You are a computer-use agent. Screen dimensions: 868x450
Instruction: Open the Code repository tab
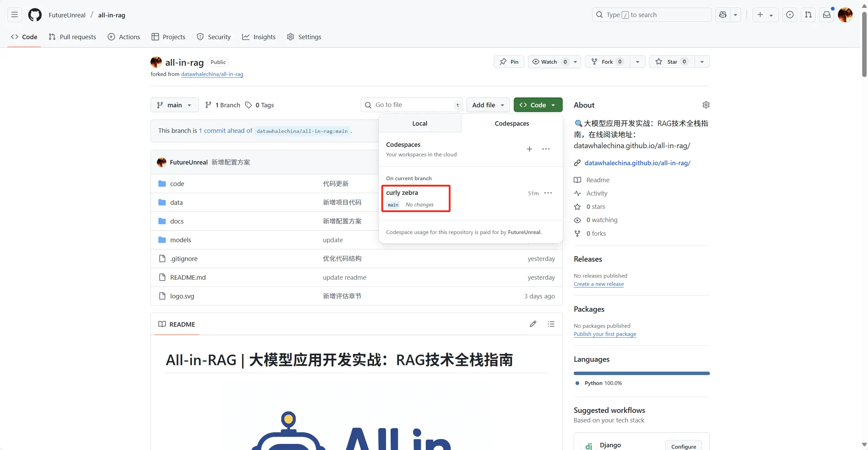24,37
